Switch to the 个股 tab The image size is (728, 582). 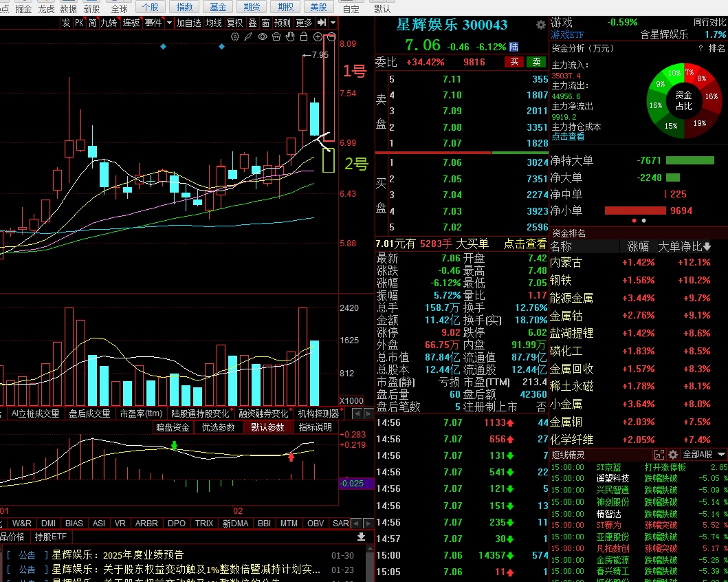point(151,7)
